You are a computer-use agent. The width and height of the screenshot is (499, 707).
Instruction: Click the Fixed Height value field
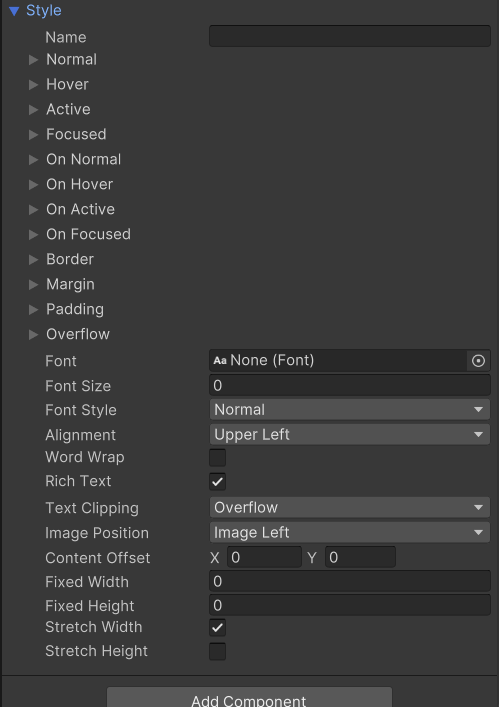[350, 605]
